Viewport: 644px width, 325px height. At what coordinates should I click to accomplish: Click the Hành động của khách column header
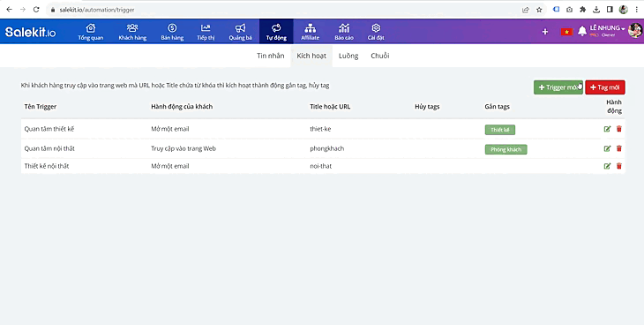(182, 107)
